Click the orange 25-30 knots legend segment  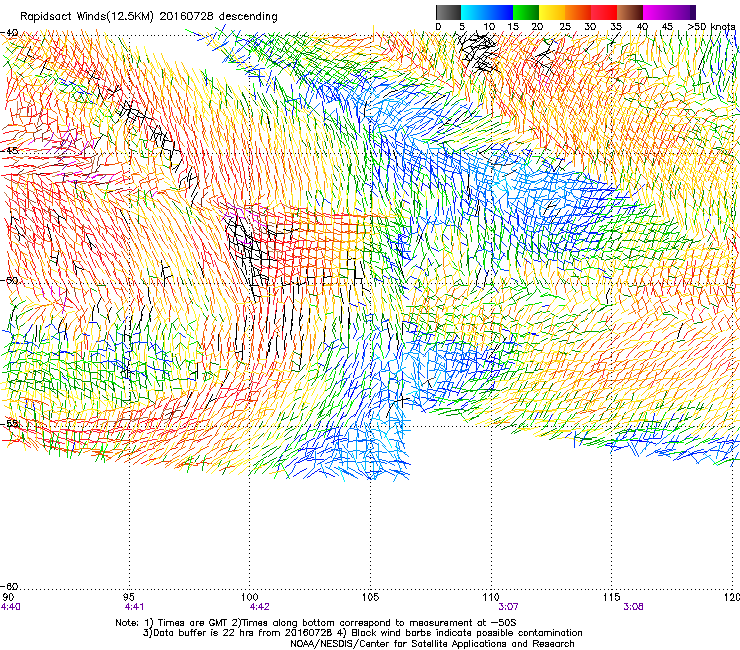pyautogui.click(x=578, y=12)
